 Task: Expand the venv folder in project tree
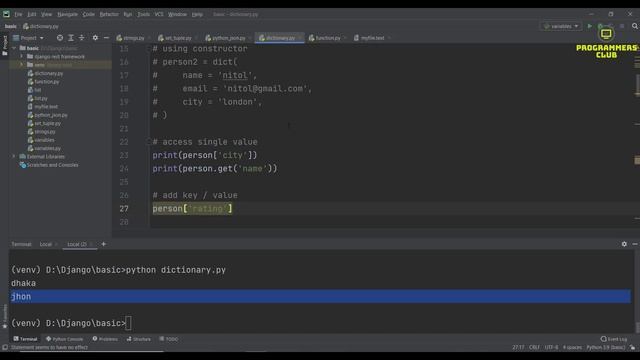(x=22, y=65)
